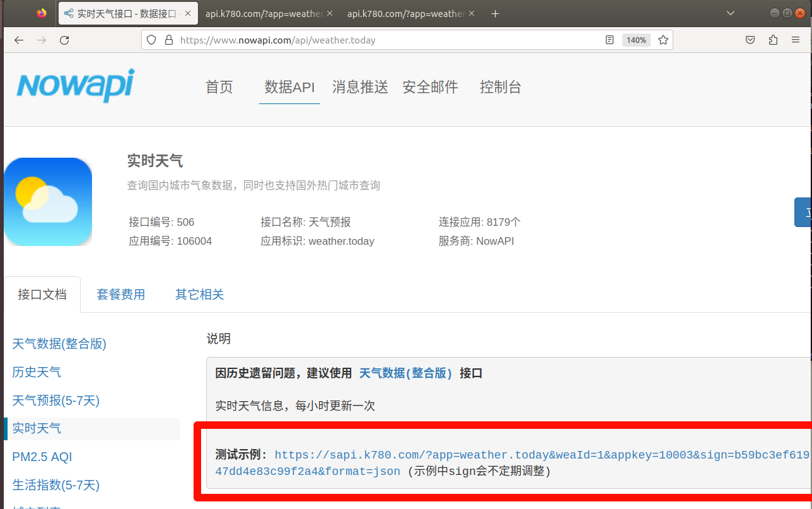Open 安全邮件 in the navigation
Screen dimensions: 812x509
coord(431,87)
